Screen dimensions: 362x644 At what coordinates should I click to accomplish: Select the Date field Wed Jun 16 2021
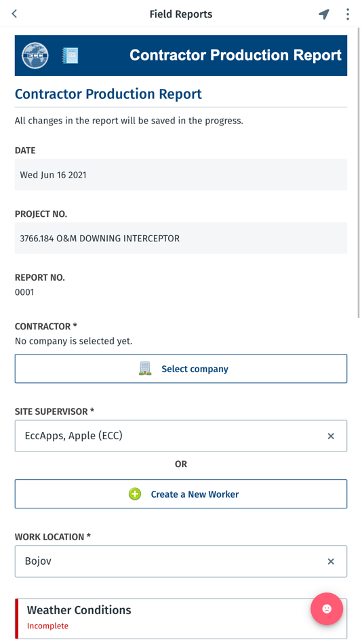pos(181,174)
